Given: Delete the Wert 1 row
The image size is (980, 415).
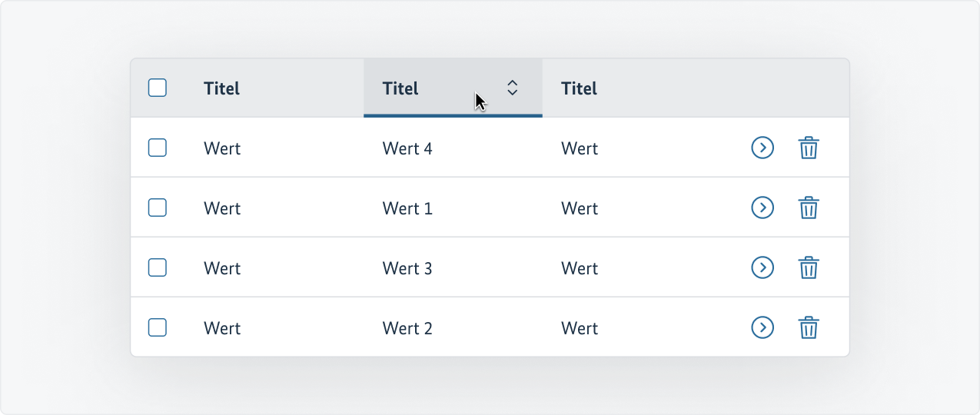Looking at the screenshot, I should coord(809,207).
